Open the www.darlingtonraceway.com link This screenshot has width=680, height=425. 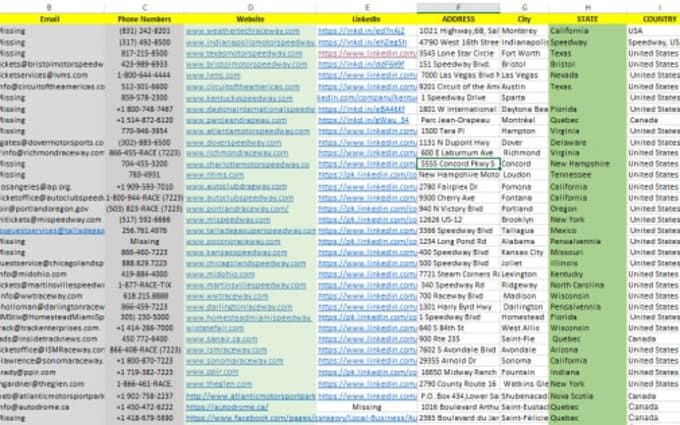point(239,307)
